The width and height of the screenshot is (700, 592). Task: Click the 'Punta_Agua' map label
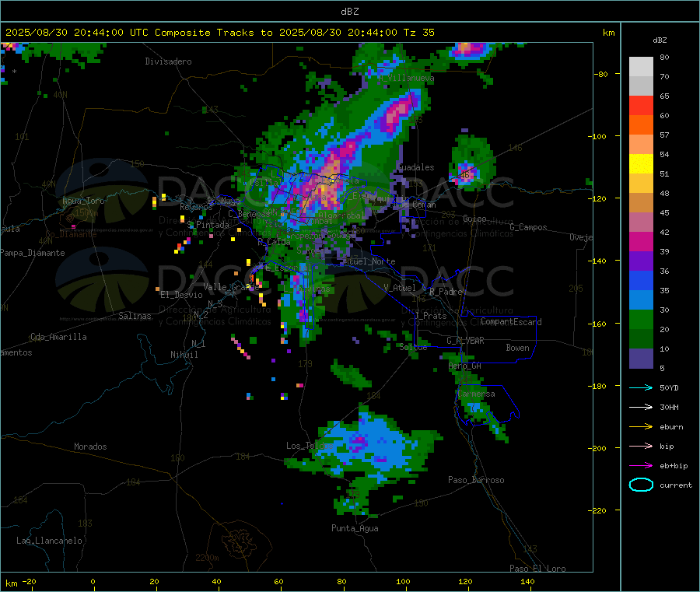(355, 528)
